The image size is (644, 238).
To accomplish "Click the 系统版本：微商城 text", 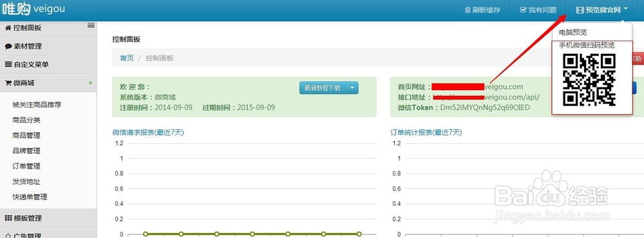I will point(148,97).
